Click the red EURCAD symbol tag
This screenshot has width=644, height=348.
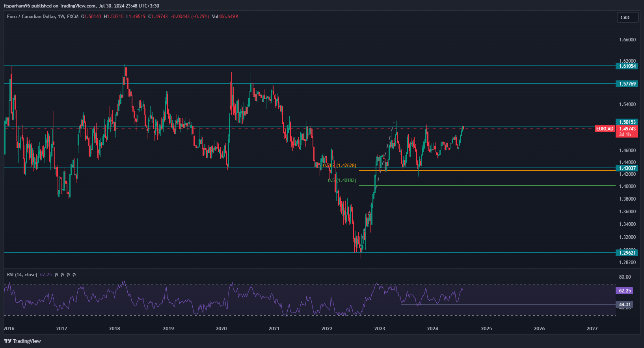605,129
